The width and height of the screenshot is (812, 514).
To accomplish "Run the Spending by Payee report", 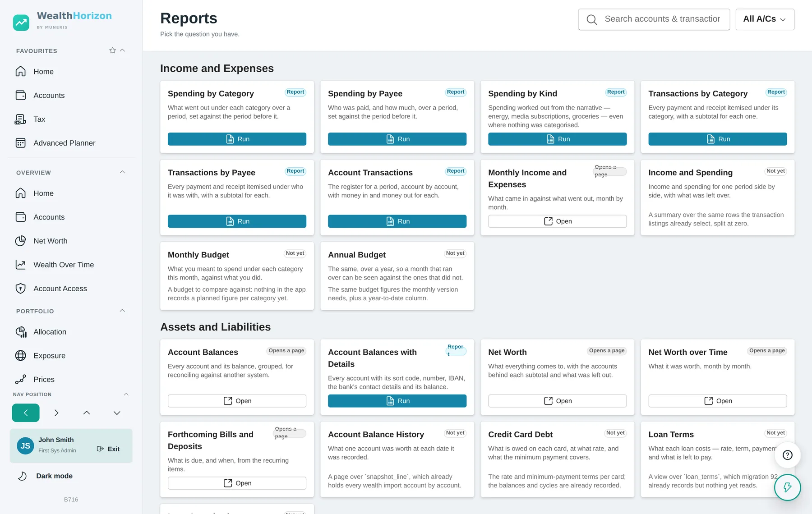I will coord(397,139).
